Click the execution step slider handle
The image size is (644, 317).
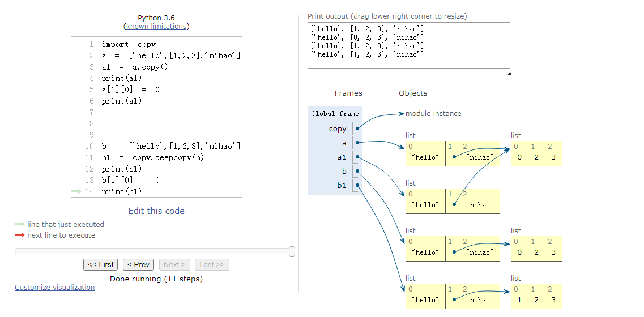coord(292,251)
